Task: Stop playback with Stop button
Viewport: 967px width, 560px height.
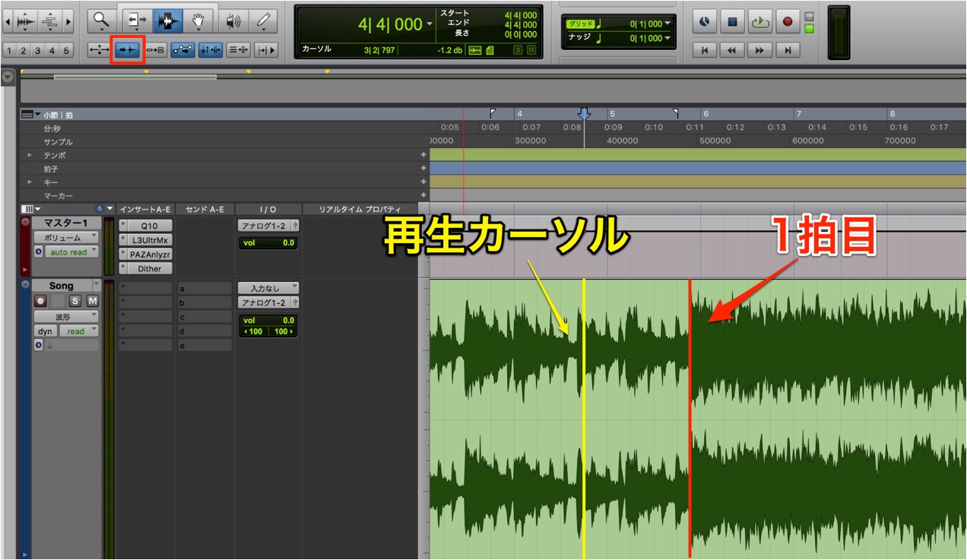Action: 732,22
